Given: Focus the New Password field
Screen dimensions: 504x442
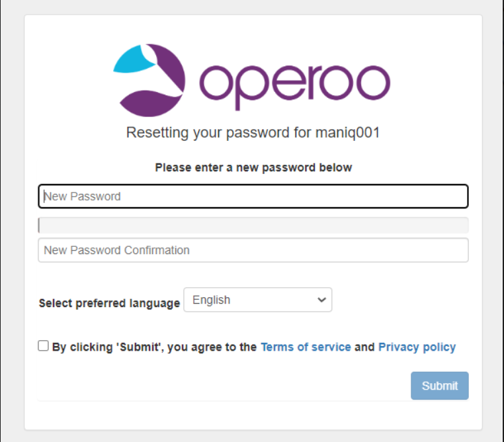Looking at the screenshot, I should (253, 197).
